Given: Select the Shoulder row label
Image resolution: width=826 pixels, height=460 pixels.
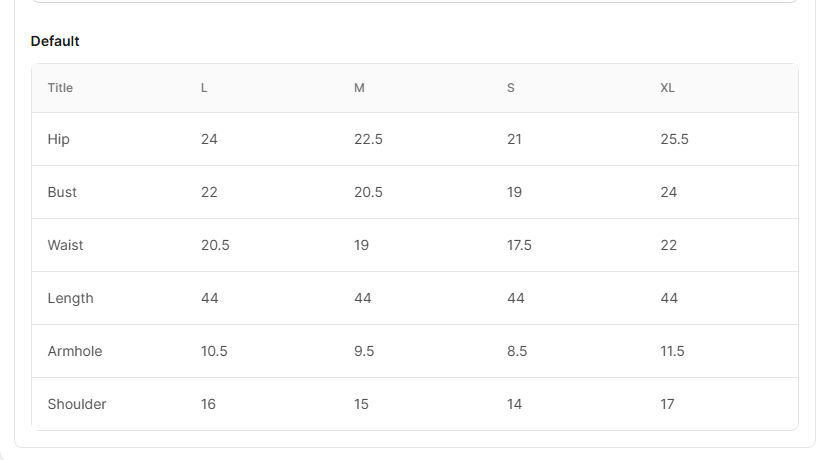Looking at the screenshot, I should pos(77,404).
